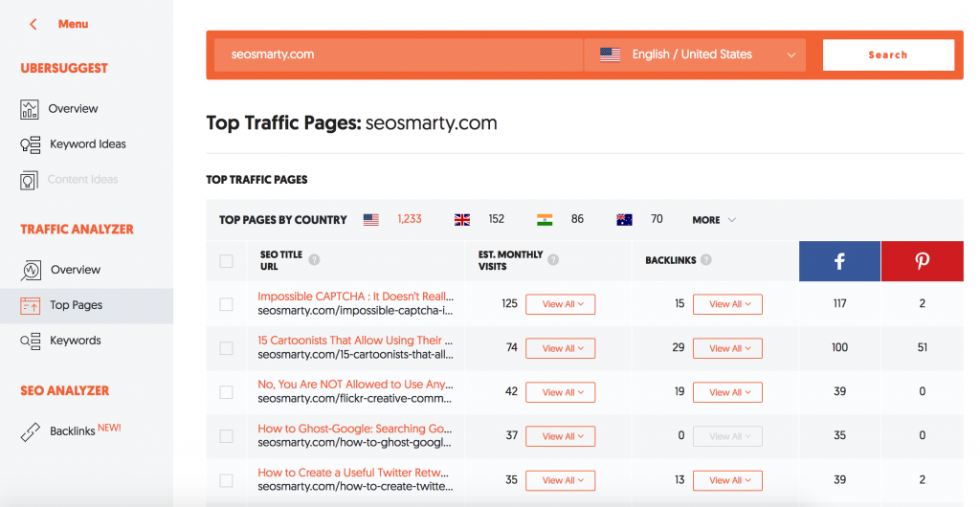The image size is (980, 507).
Task: Open backlinks View All for 15 Cartoonists
Action: (x=727, y=348)
